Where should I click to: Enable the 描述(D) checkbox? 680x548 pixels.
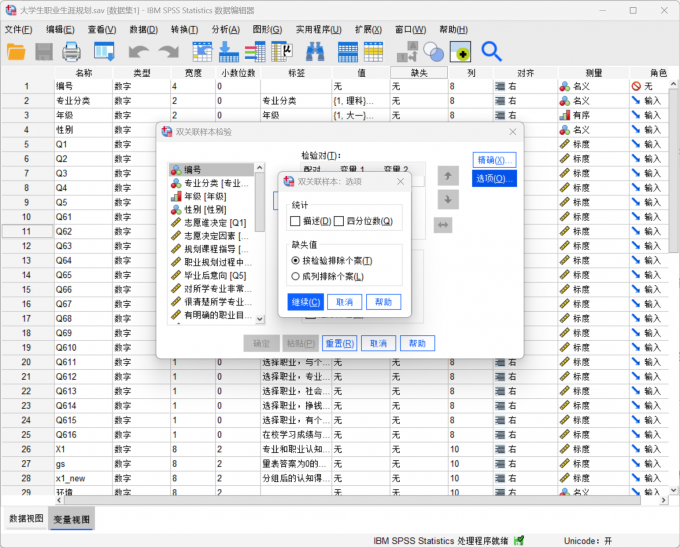coord(295,221)
